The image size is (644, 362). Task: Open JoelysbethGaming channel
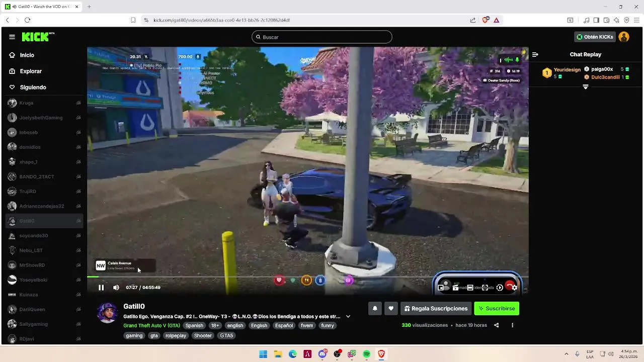[44, 118]
